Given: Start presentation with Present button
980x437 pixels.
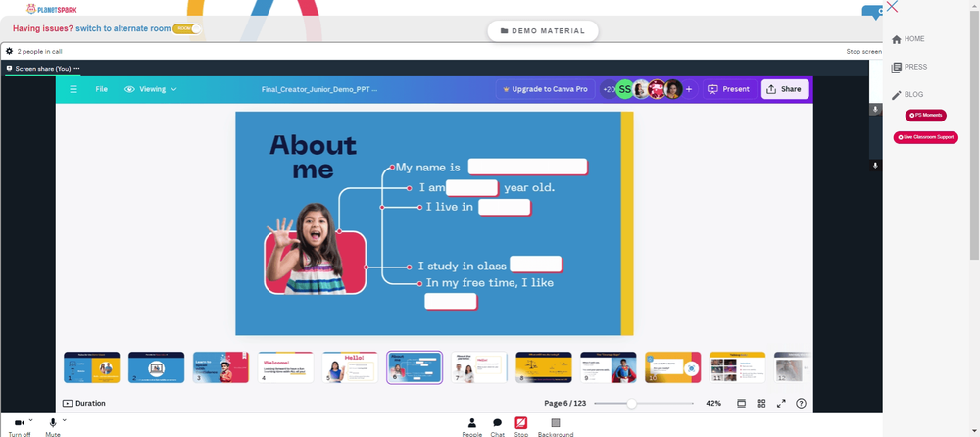Looking at the screenshot, I should (x=729, y=89).
